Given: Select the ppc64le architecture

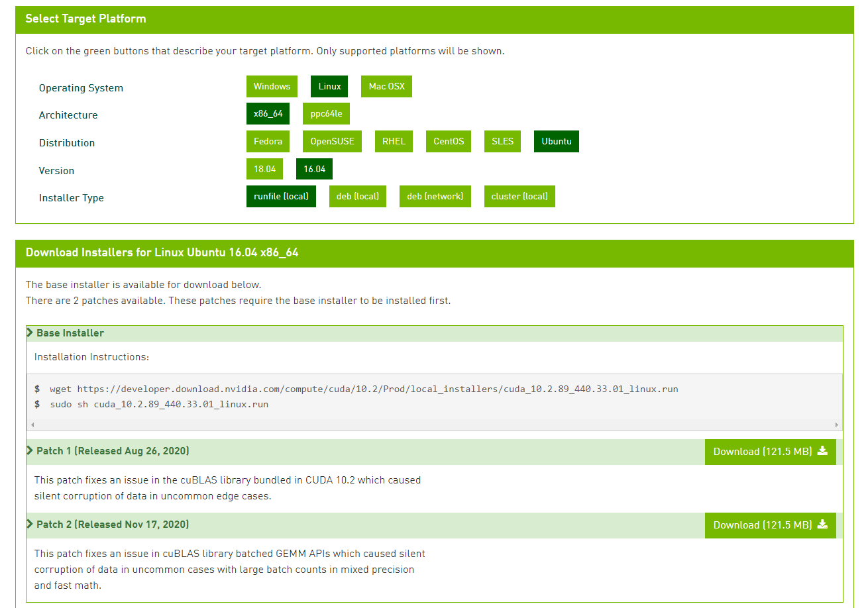Looking at the screenshot, I should [x=326, y=113].
